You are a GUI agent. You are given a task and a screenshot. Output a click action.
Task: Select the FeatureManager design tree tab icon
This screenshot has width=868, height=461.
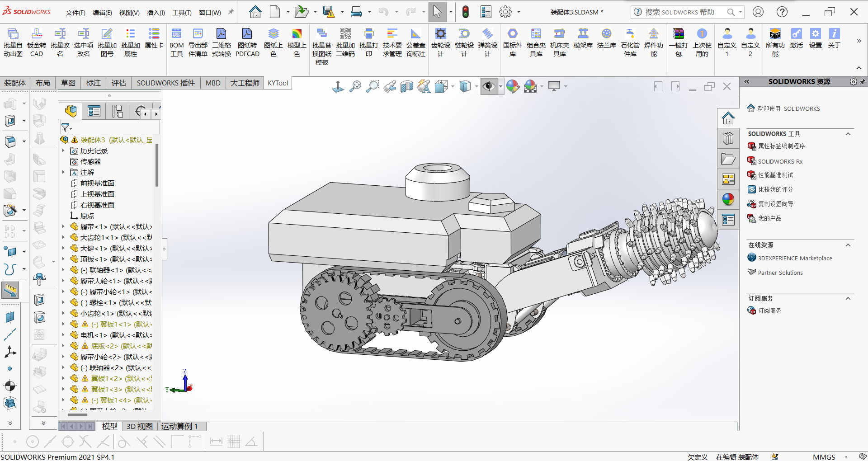pyautogui.click(x=71, y=111)
